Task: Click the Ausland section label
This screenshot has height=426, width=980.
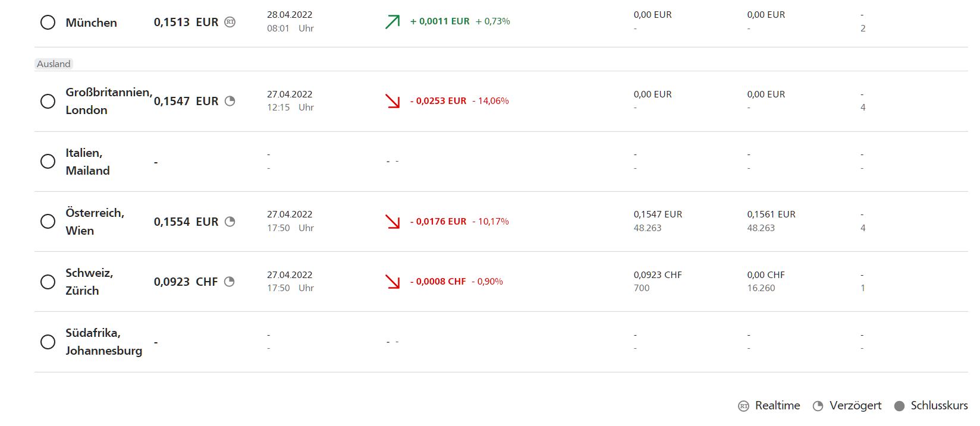Action: pos(54,64)
